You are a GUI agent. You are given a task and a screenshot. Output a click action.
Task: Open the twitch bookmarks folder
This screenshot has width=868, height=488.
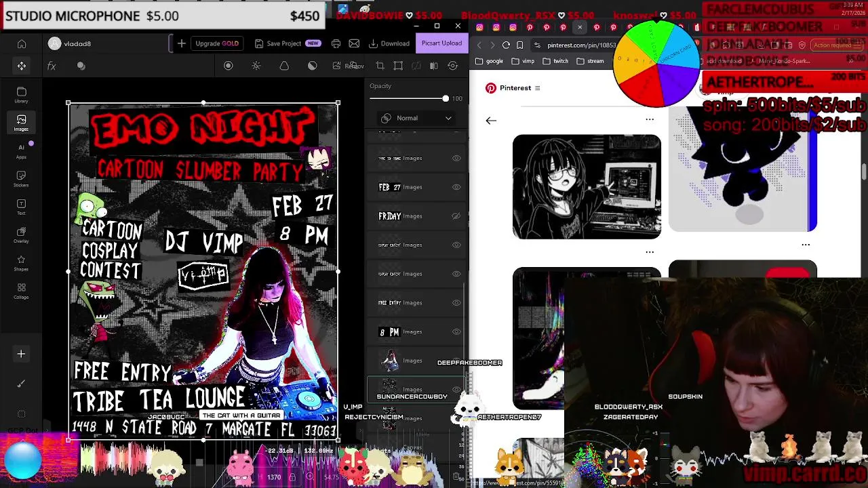tap(555, 61)
